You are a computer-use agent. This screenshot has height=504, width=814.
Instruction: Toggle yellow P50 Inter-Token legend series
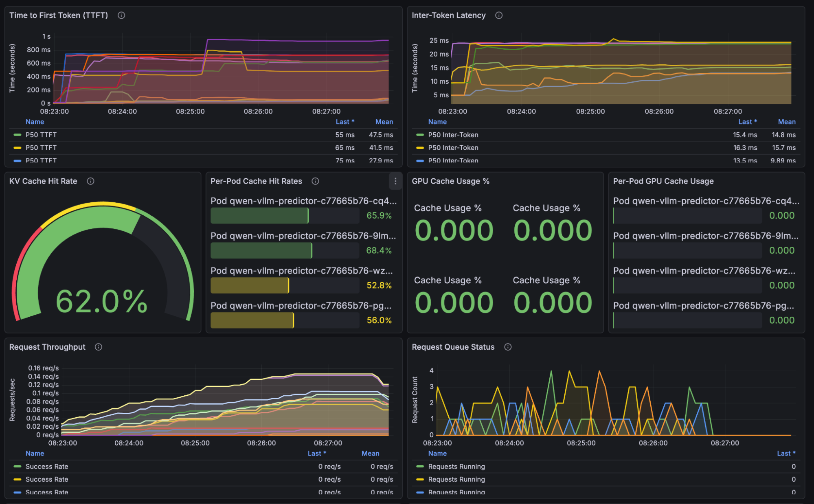(453, 148)
